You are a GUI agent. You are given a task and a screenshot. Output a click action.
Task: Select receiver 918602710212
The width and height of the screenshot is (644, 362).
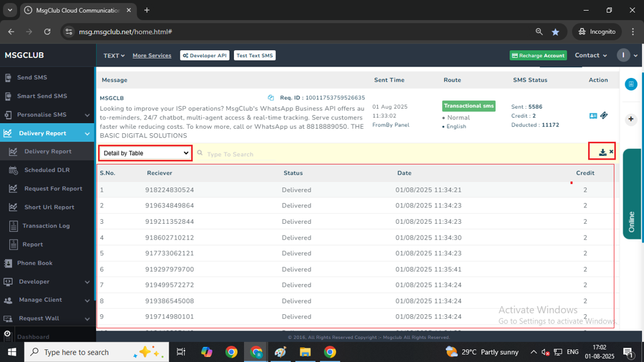(169, 238)
